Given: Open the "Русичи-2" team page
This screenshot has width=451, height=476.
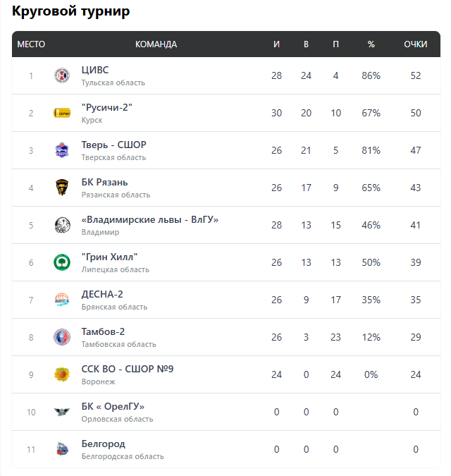Looking at the screenshot, I should [x=107, y=107].
